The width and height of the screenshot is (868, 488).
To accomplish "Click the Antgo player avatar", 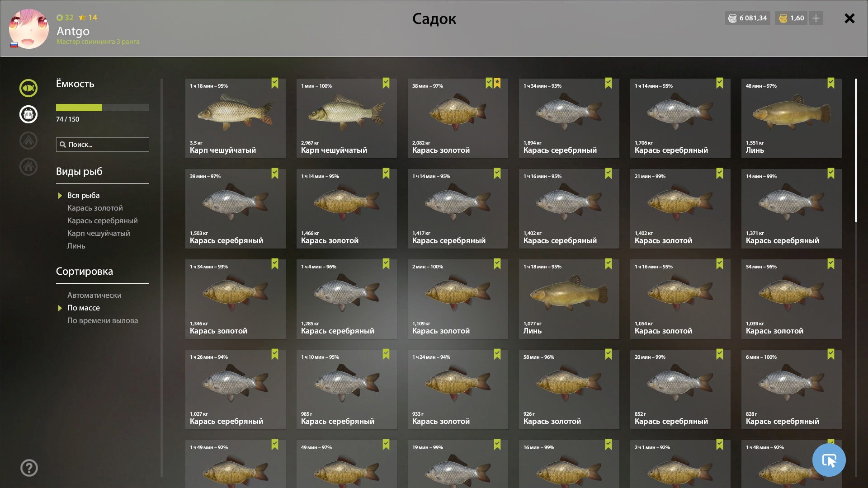I will pyautogui.click(x=29, y=29).
